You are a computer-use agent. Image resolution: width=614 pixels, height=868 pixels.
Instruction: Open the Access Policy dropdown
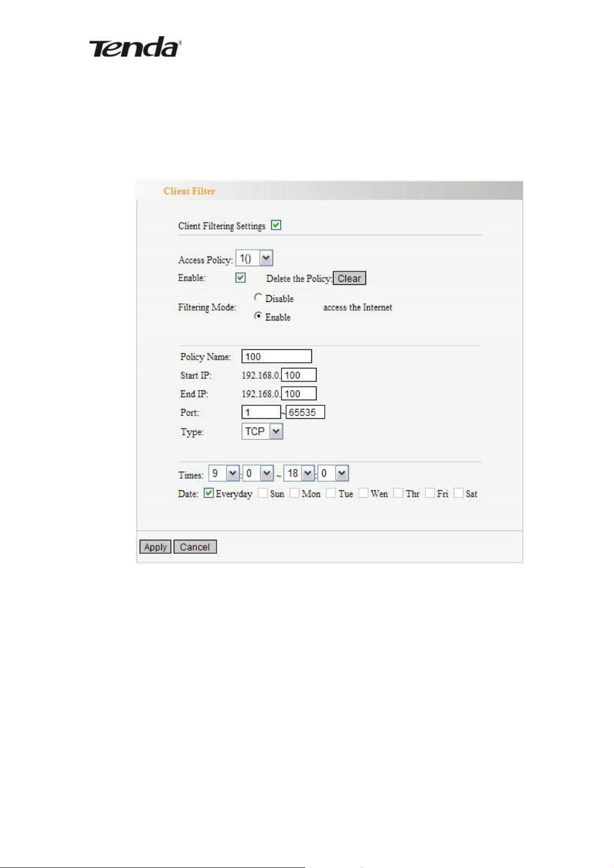click(254, 258)
